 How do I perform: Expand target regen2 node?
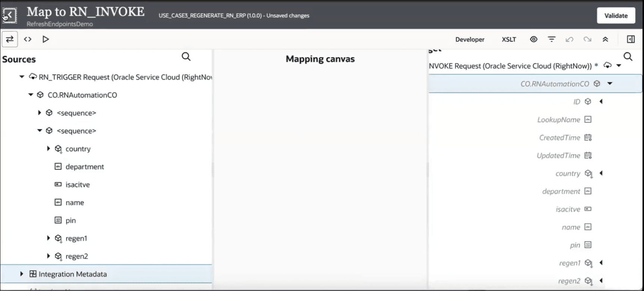point(601,281)
